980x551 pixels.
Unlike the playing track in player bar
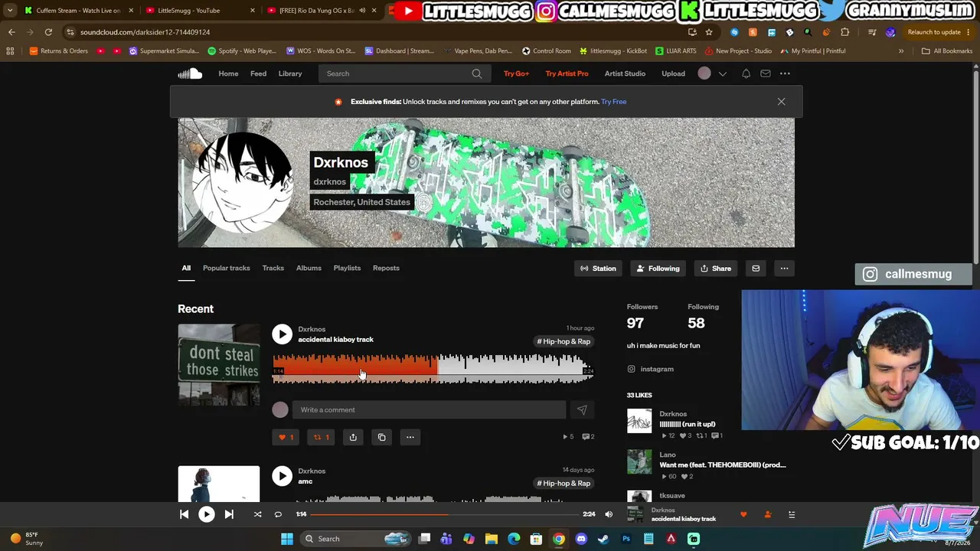point(743,514)
